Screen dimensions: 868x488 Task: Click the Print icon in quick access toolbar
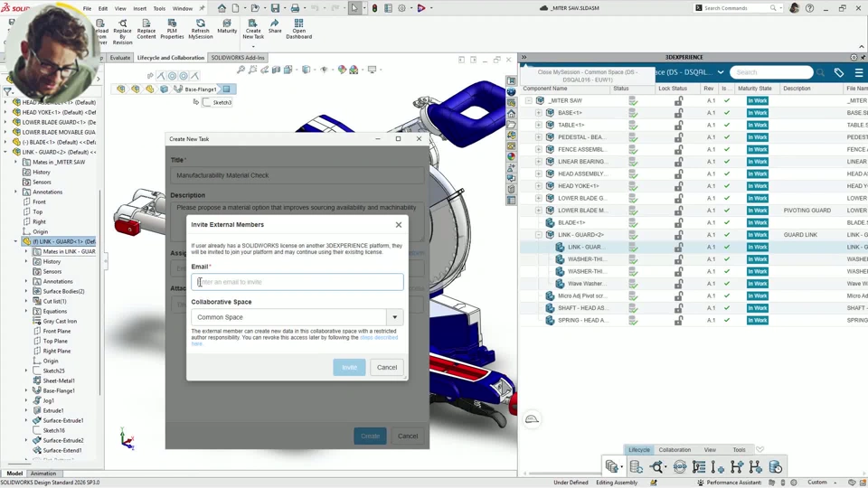point(295,8)
